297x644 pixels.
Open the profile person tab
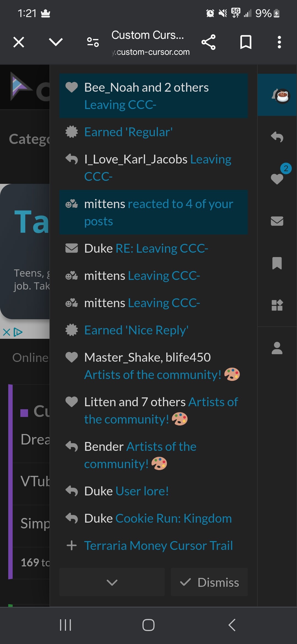coord(277,348)
